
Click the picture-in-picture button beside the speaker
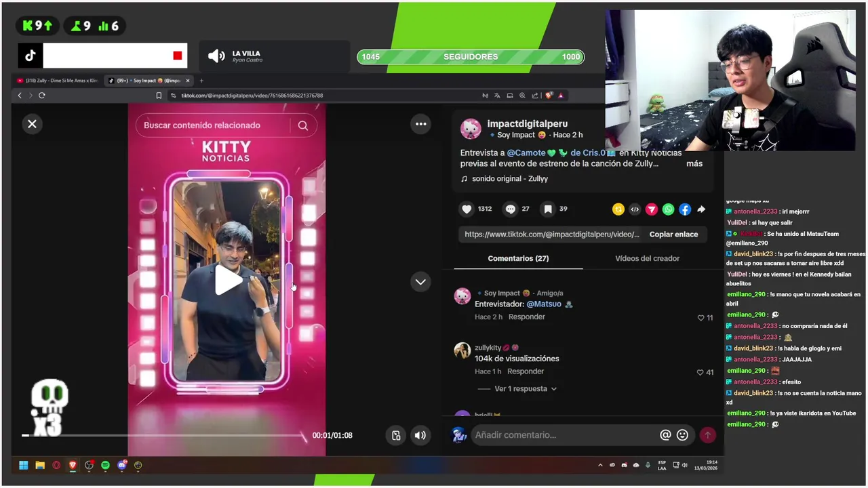coord(396,435)
